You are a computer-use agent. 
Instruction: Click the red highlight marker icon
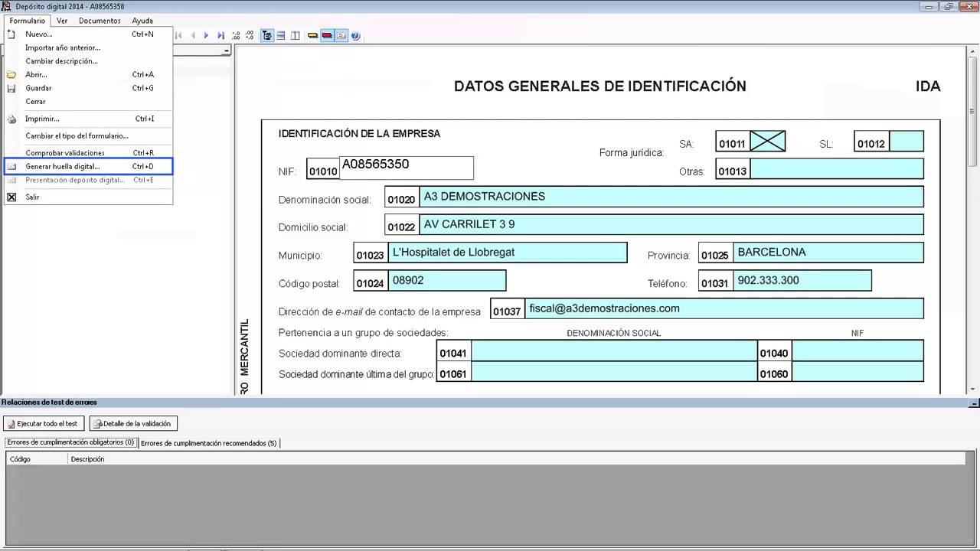tap(327, 35)
